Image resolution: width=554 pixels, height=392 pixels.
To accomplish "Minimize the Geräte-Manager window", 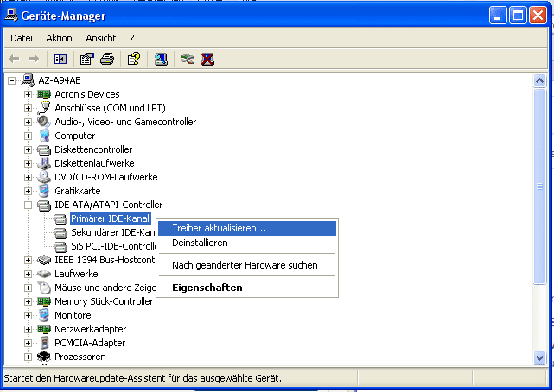I will (498, 16).
